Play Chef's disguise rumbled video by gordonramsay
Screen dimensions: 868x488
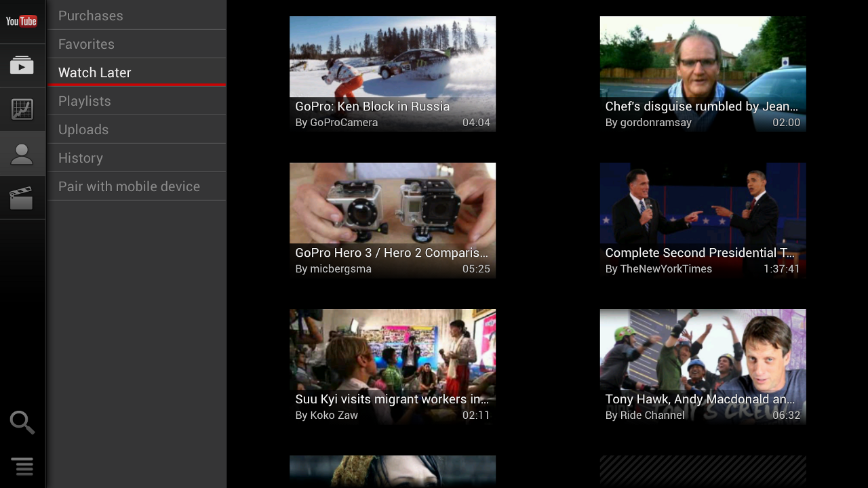tap(703, 74)
